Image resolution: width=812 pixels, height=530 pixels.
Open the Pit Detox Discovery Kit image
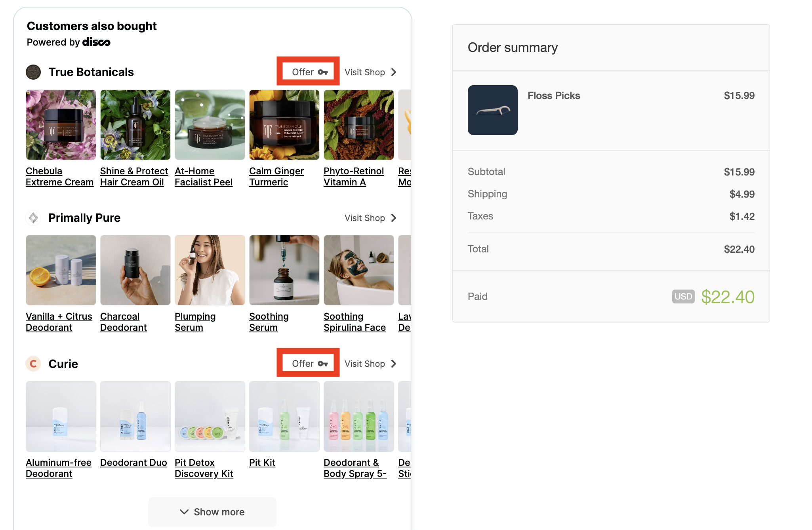click(210, 416)
